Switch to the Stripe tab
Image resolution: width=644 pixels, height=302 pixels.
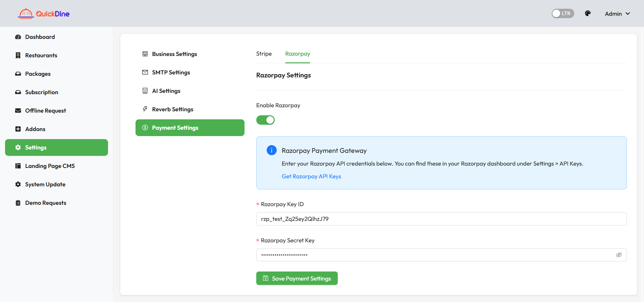click(264, 54)
